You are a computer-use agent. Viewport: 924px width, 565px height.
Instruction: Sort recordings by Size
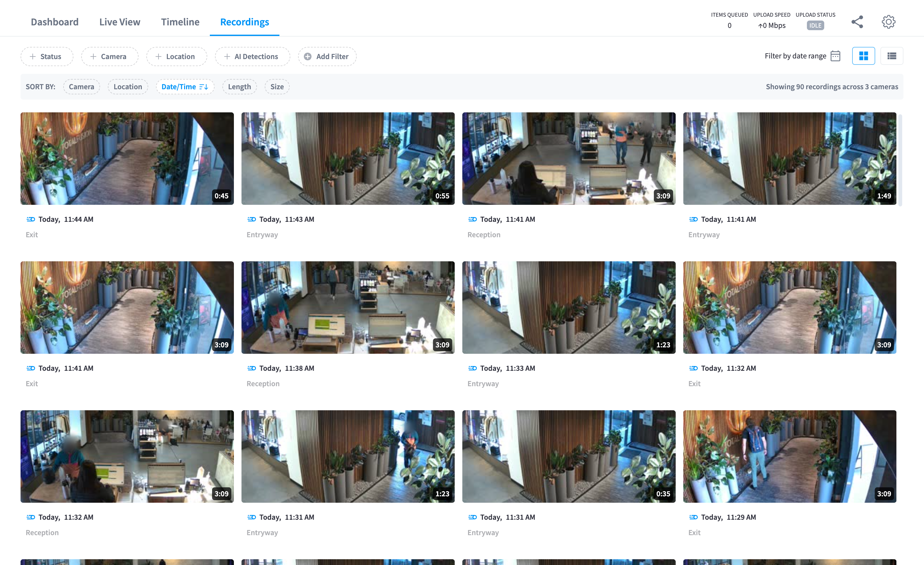(277, 87)
